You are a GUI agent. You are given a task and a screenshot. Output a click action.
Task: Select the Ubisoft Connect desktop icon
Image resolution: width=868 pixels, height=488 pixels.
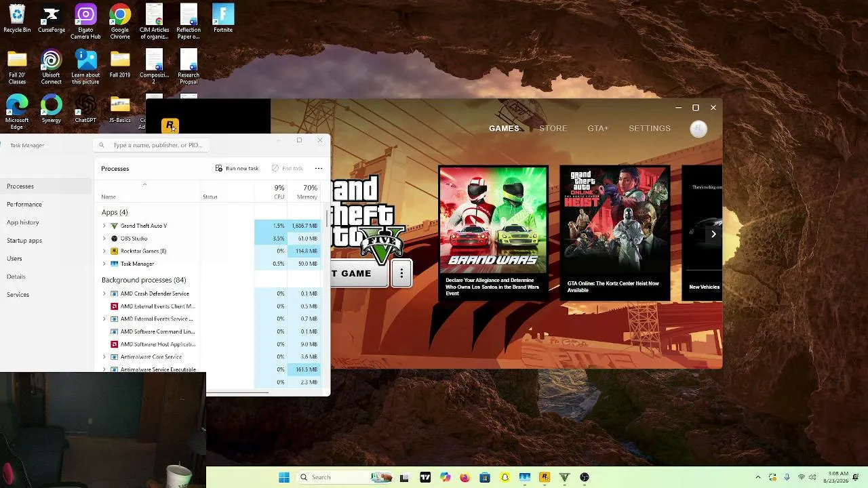click(x=51, y=67)
